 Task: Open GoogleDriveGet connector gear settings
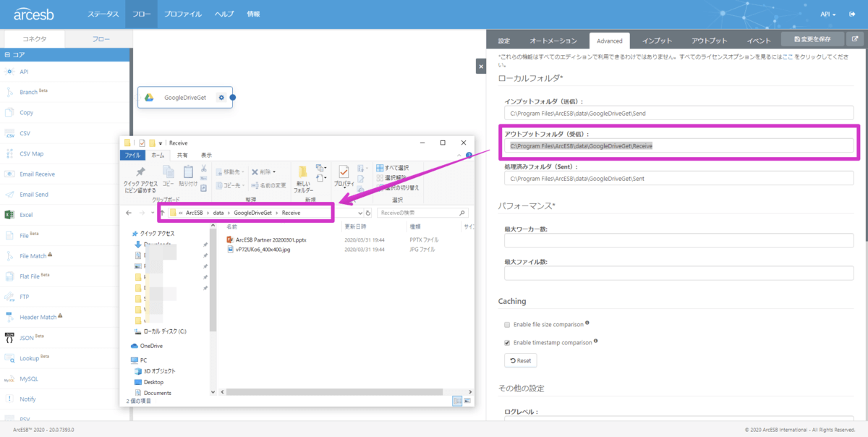click(x=221, y=98)
